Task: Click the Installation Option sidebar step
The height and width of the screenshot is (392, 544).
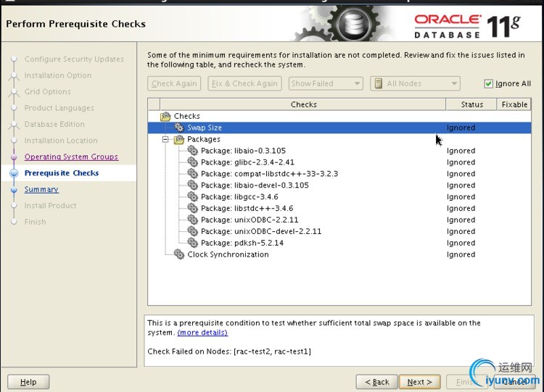Action: (x=58, y=75)
